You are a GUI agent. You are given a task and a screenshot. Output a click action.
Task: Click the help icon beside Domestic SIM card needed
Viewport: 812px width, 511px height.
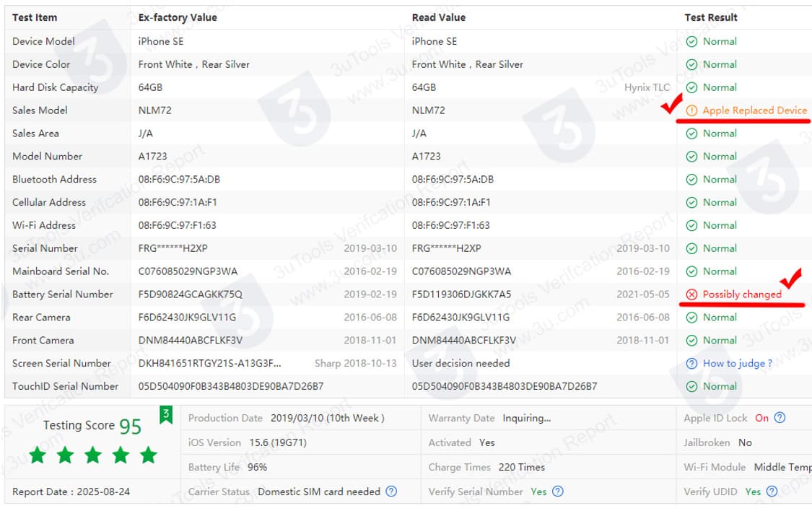[x=391, y=492]
